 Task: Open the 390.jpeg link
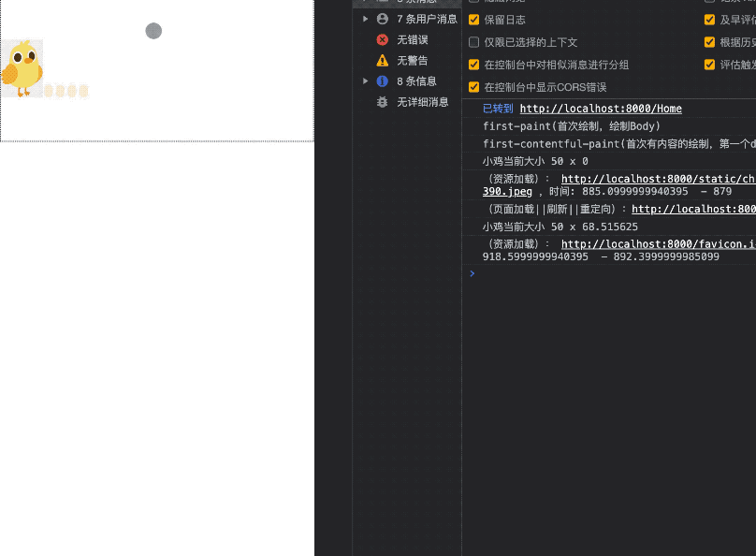coord(507,192)
